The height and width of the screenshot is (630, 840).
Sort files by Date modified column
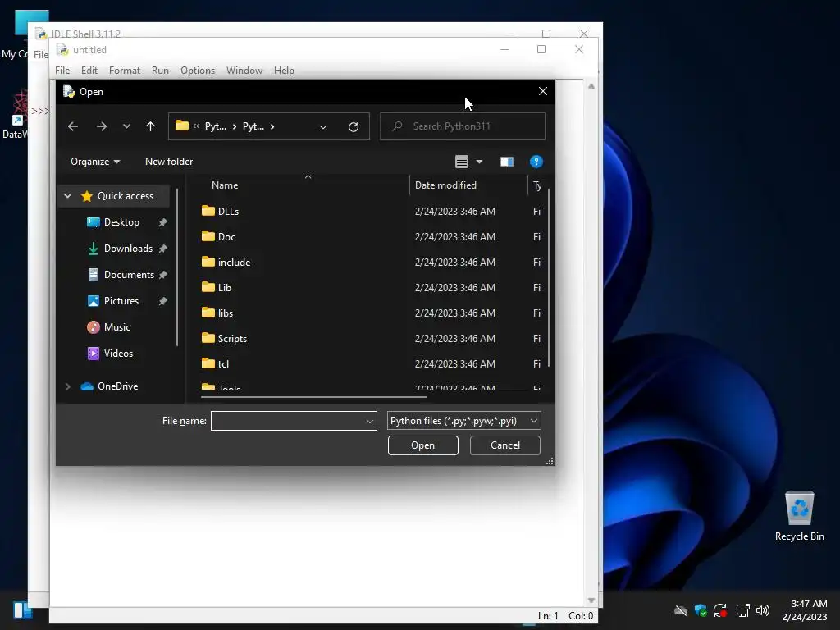click(x=445, y=185)
